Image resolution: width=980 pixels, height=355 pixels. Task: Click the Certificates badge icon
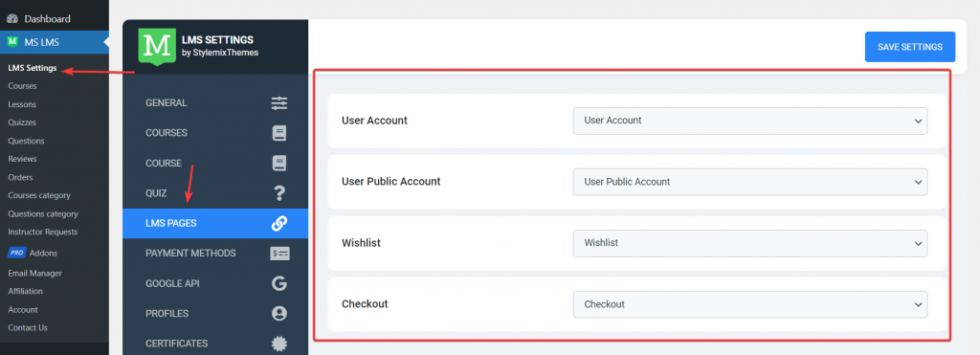[279, 344]
